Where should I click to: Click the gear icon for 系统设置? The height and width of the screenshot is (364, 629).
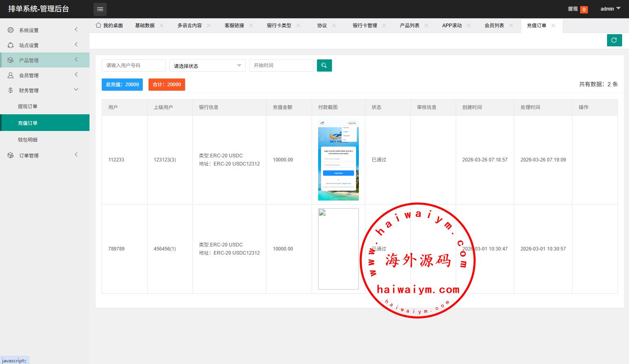[11, 30]
